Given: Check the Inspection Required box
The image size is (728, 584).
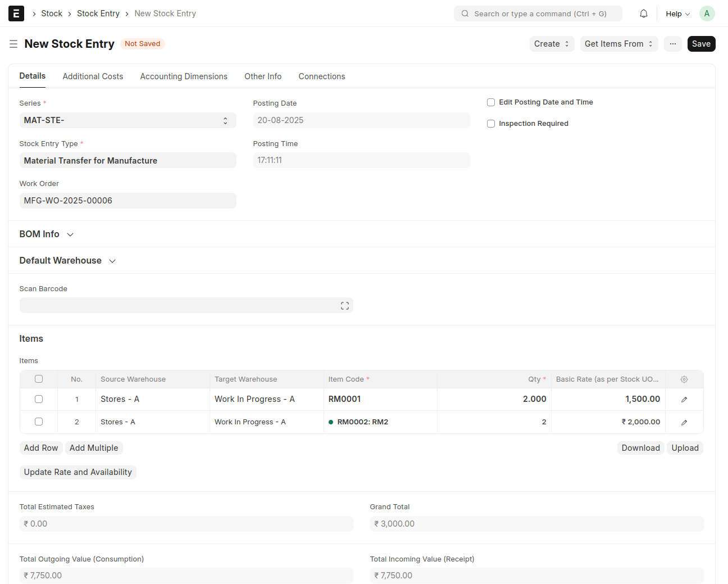Looking at the screenshot, I should pos(491,124).
